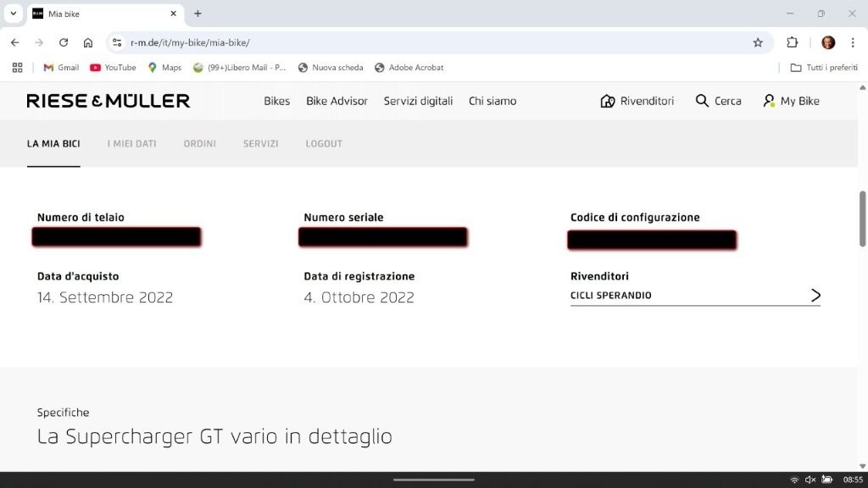Switch to the I MIEI DATI tab
Screen dimensions: 868x488
pyautogui.click(x=131, y=144)
